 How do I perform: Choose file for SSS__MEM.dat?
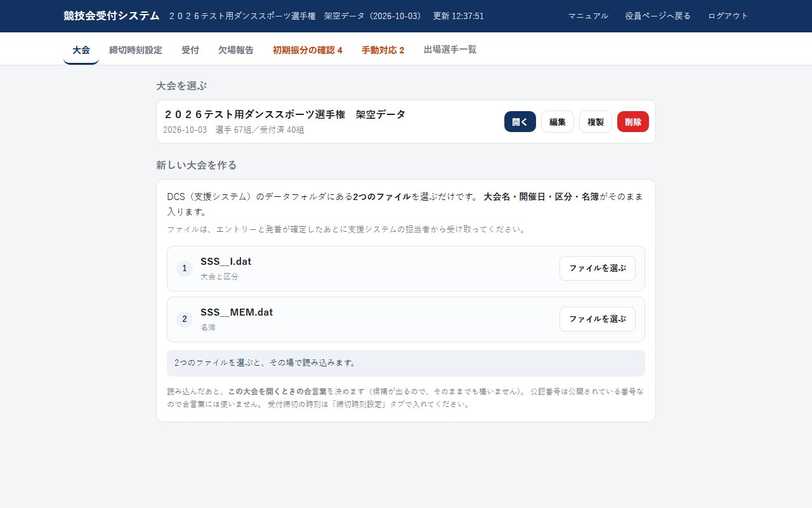(x=598, y=319)
